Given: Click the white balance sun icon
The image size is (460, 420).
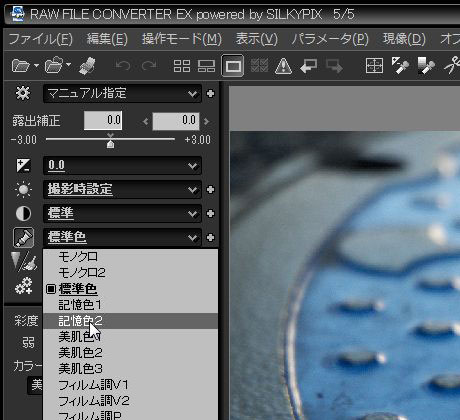Looking at the screenshot, I should (23, 190).
